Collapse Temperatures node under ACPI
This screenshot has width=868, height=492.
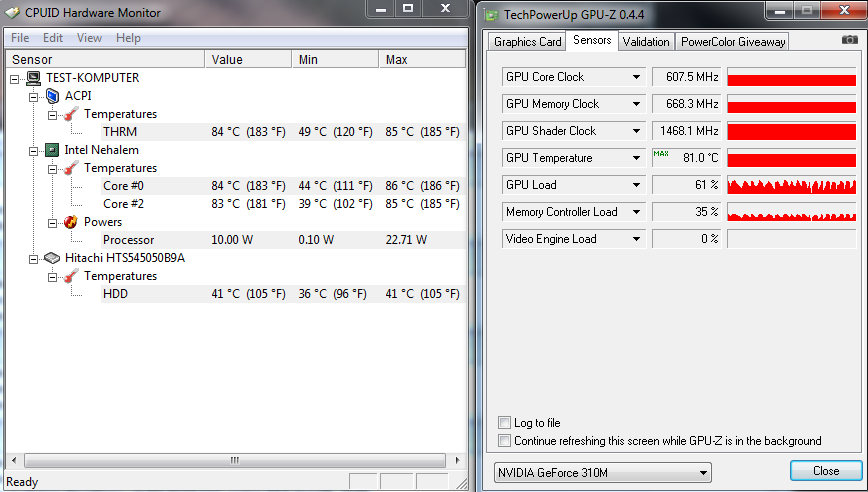click(53, 115)
